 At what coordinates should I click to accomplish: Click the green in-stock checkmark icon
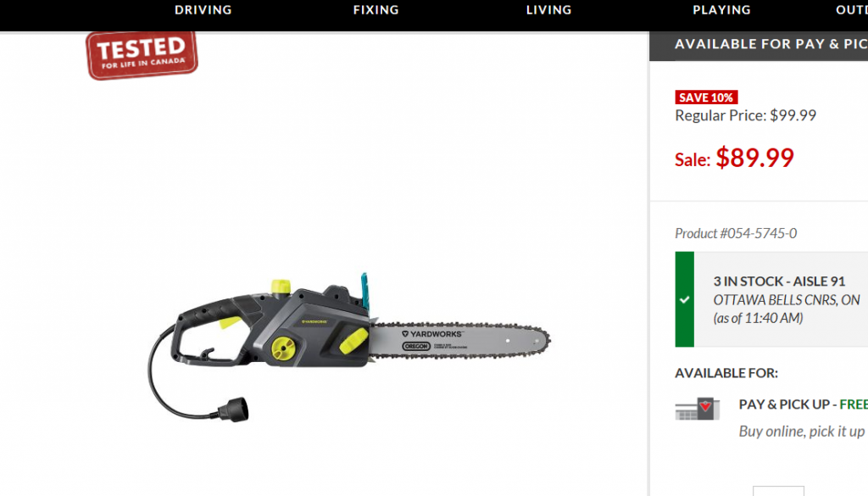click(685, 299)
